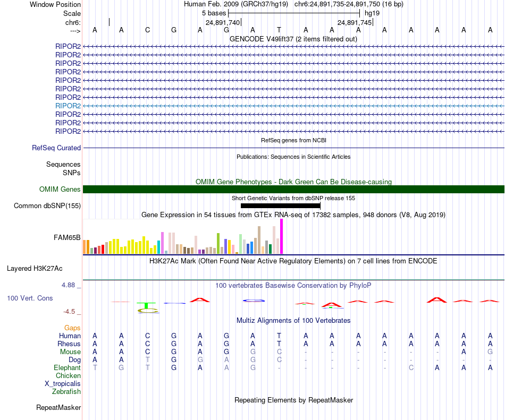
Task: Click the '5 bases' scale bar label
Action: [214, 13]
